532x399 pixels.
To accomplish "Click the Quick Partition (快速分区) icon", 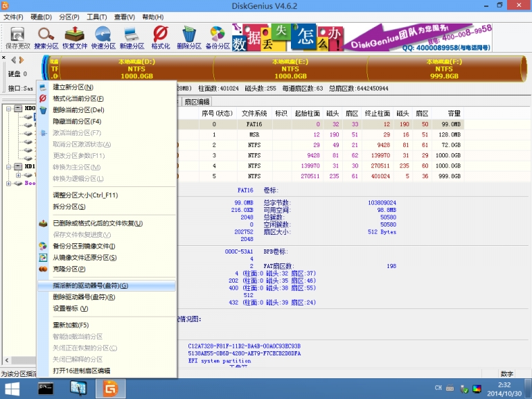I will (x=103, y=37).
